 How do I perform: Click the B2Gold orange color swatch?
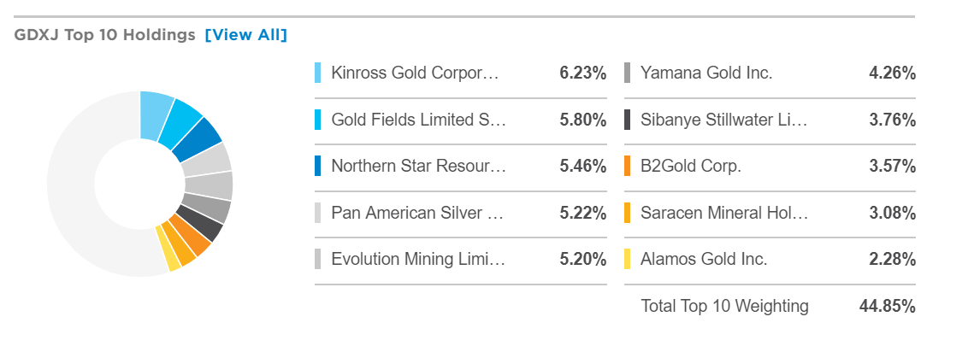tap(628, 166)
